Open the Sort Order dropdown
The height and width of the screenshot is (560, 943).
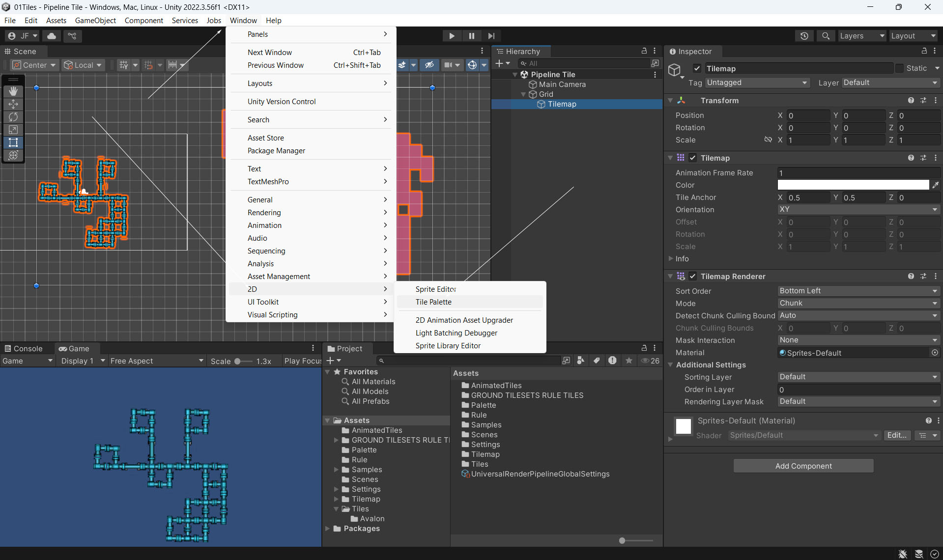(858, 291)
